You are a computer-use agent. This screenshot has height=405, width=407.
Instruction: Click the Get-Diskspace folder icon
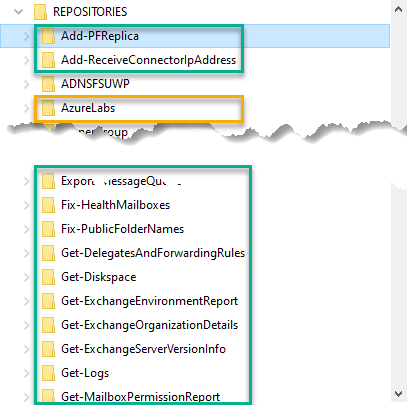[x=48, y=277]
